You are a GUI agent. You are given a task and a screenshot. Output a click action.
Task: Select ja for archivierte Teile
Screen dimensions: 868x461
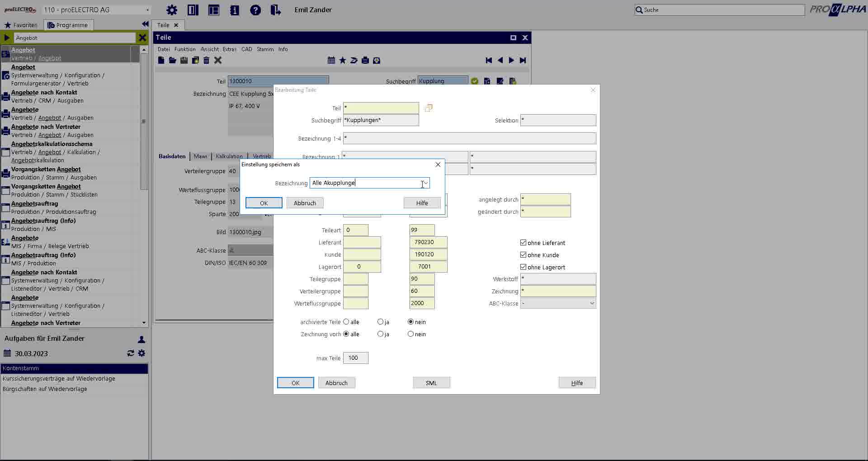[x=380, y=322]
